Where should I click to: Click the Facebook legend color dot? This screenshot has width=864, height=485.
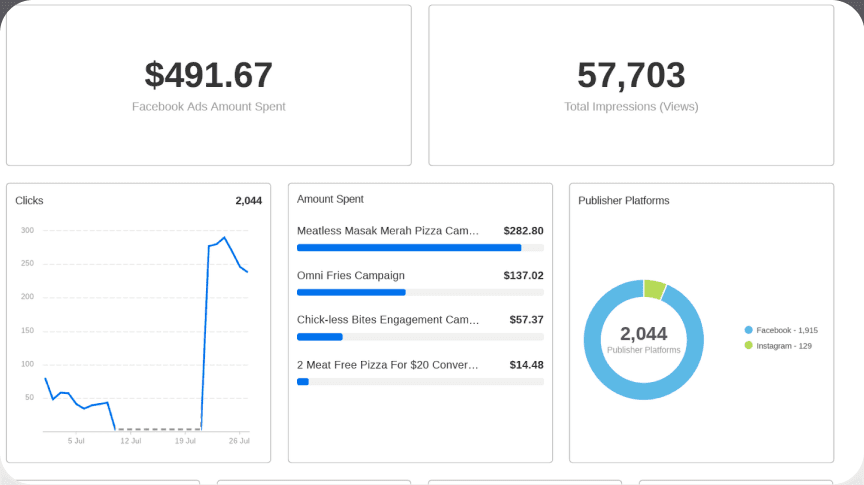(748, 330)
